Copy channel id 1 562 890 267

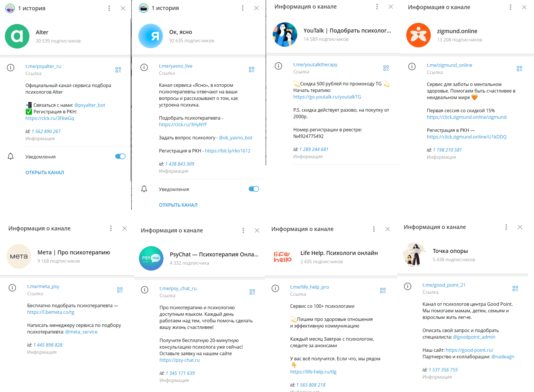coord(46,131)
